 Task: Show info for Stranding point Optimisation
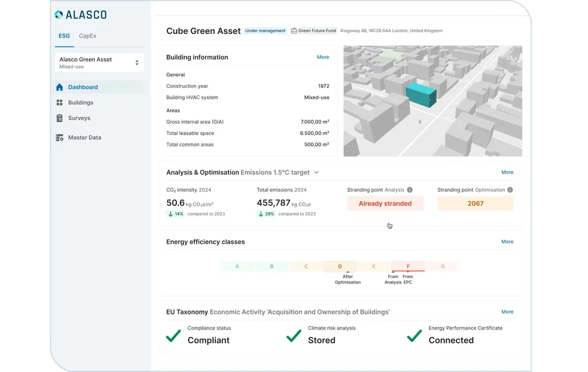coord(510,190)
